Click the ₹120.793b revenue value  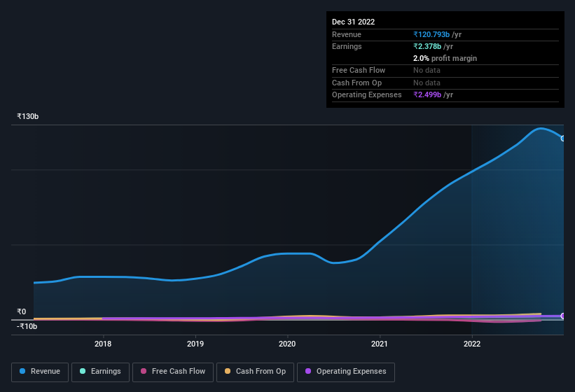point(431,34)
